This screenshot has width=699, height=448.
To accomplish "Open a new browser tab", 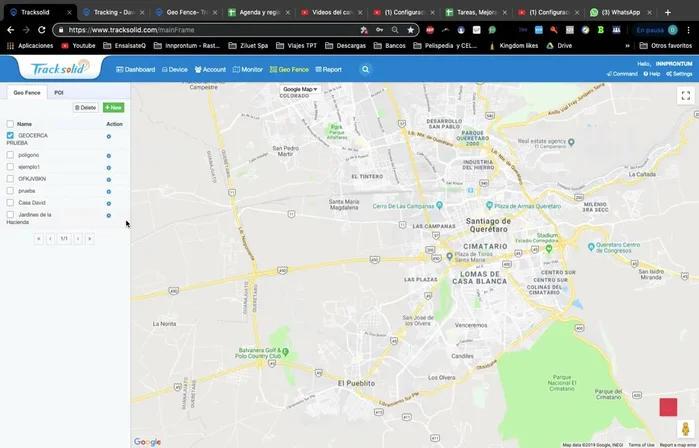I will (668, 12).
